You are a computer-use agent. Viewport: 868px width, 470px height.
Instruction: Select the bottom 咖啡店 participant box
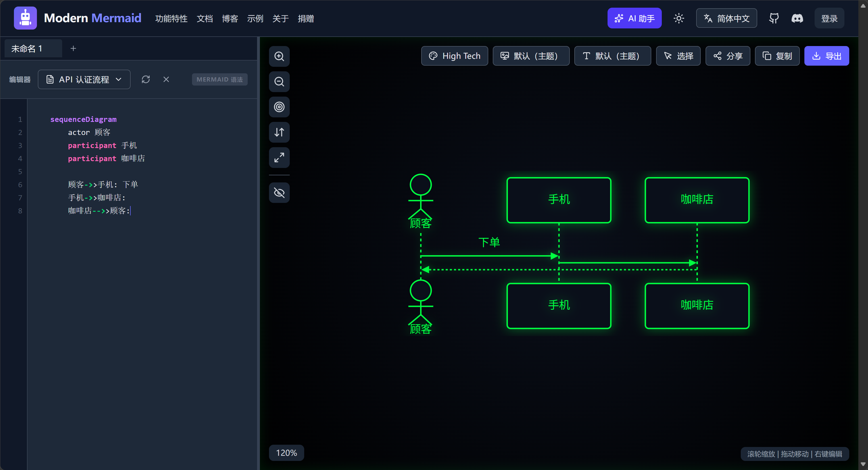coord(697,305)
